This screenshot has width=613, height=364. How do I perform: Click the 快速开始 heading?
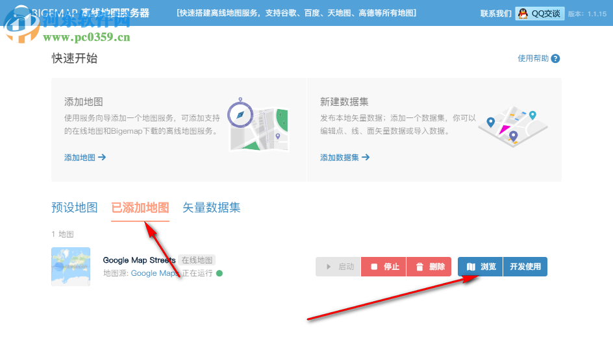coord(74,58)
